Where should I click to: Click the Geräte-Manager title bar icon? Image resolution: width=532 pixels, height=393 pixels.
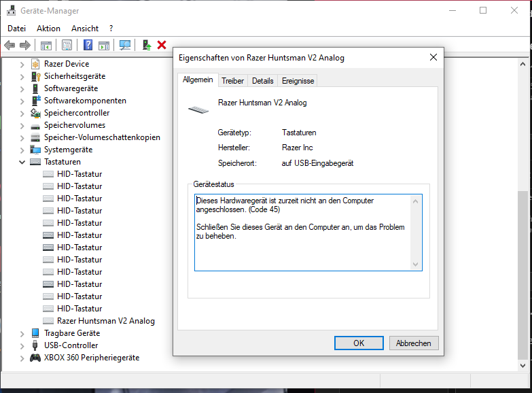coord(11,10)
